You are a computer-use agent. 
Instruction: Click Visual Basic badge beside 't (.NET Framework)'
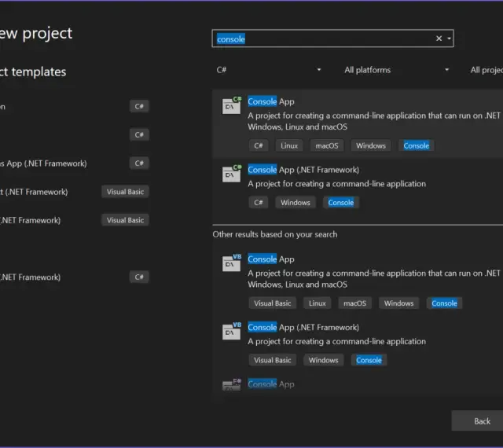point(125,192)
